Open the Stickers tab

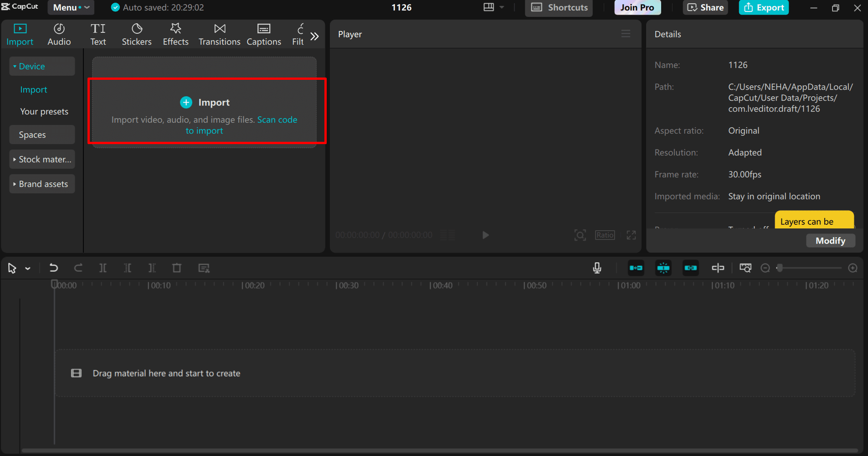(137, 35)
